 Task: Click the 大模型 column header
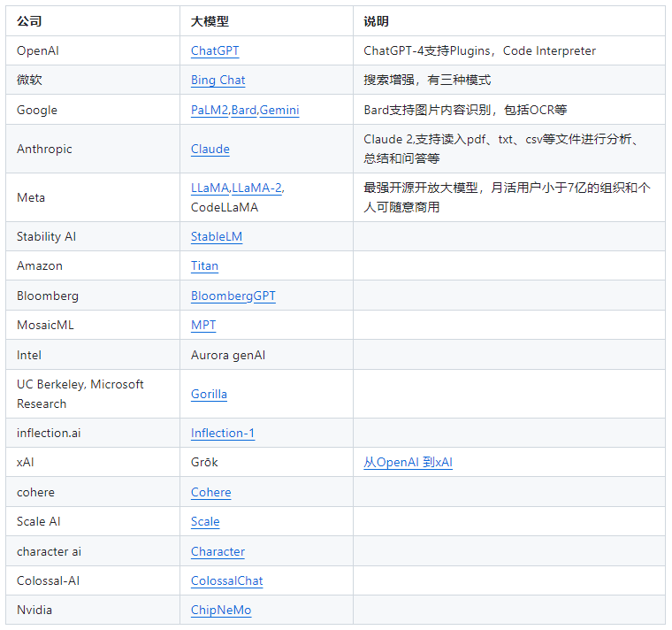[266, 21]
